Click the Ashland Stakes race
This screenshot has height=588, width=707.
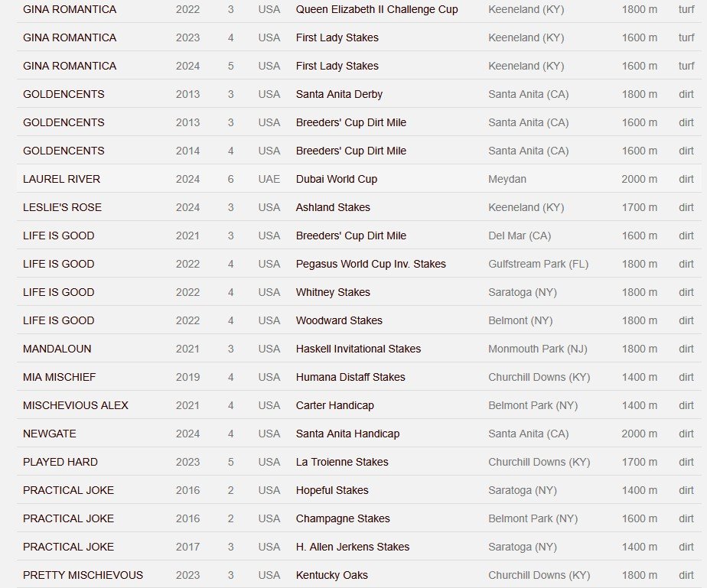coord(333,208)
